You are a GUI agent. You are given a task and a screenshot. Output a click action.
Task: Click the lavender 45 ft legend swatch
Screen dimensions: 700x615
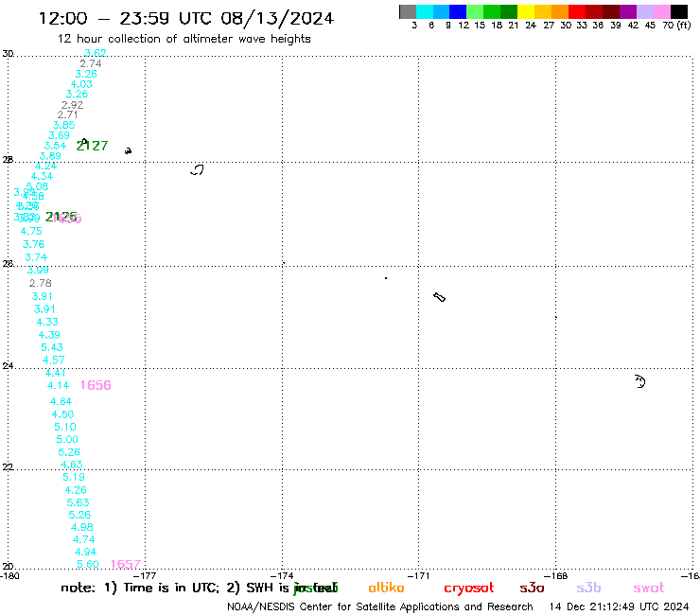(644, 11)
